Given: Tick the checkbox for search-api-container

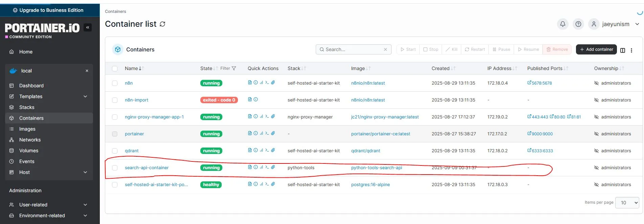Looking at the screenshot, I should (x=115, y=168).
